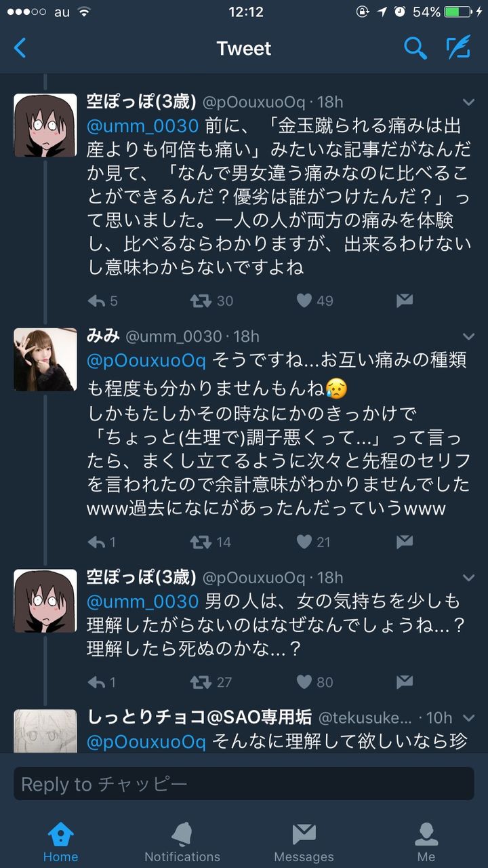Expand options chevron on みみ's tweet
The width and height of the screenshot is (488, 868).
pos(468,336)
